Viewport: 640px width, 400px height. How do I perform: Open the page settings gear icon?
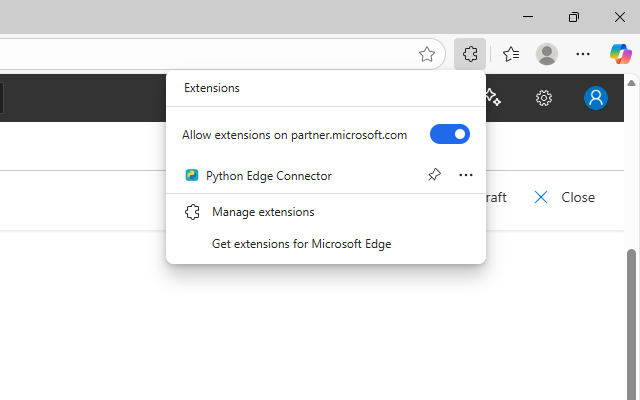pyautogui.click(x=544, y=98)
